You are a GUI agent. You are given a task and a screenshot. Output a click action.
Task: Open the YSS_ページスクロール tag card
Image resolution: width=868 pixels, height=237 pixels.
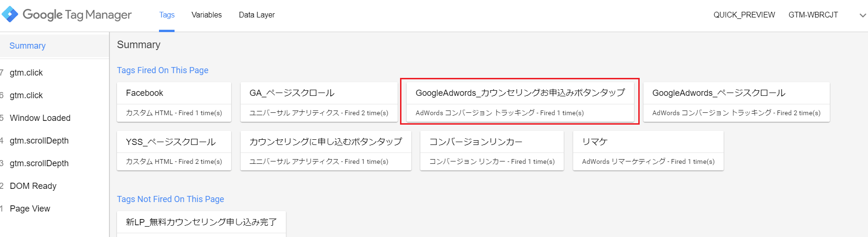point(174,151)
